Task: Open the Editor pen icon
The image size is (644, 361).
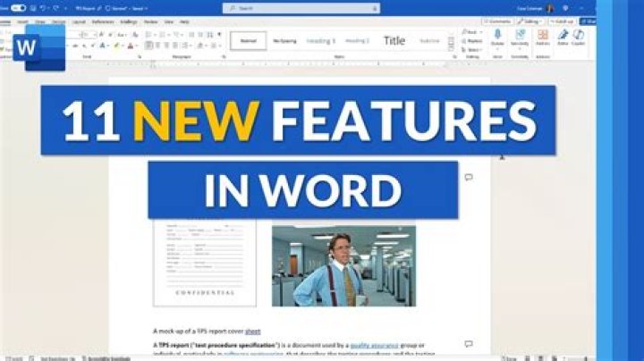Action: (x=563, y=35)
